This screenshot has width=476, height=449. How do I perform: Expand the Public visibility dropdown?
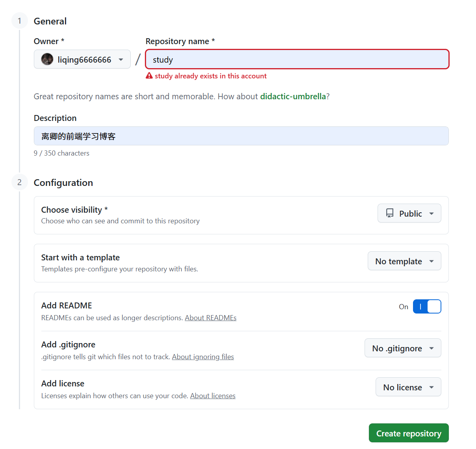409,213
